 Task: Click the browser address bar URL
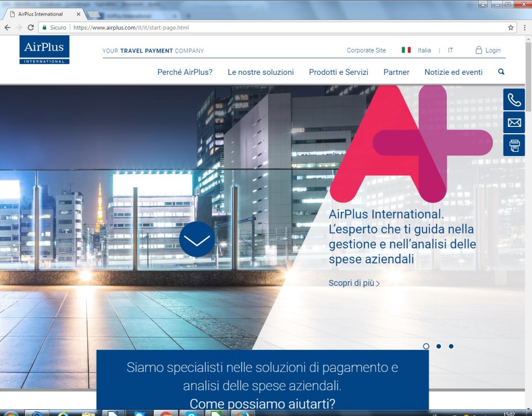tap(131, 28)
